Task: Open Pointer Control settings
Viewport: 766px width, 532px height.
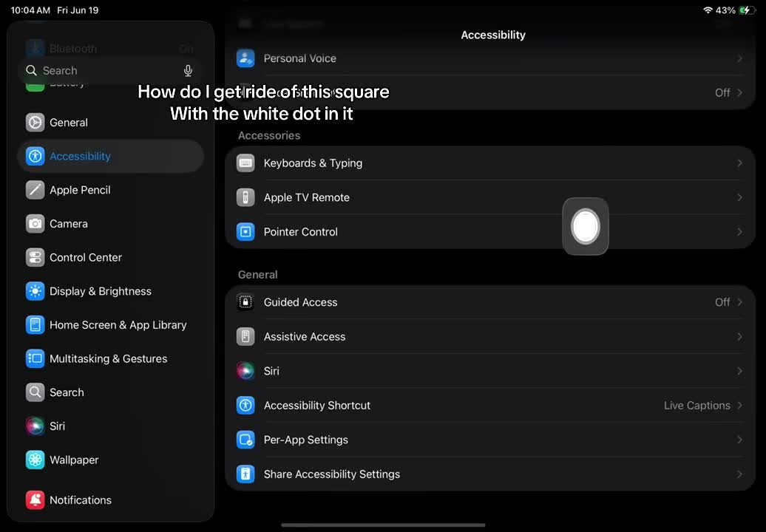Action: pyautogui.click(x=490, y=232)
